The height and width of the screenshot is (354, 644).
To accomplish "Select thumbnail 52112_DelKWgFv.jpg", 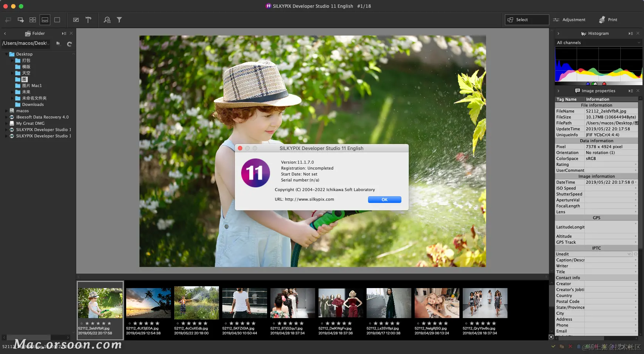I will tap(341, 303).
